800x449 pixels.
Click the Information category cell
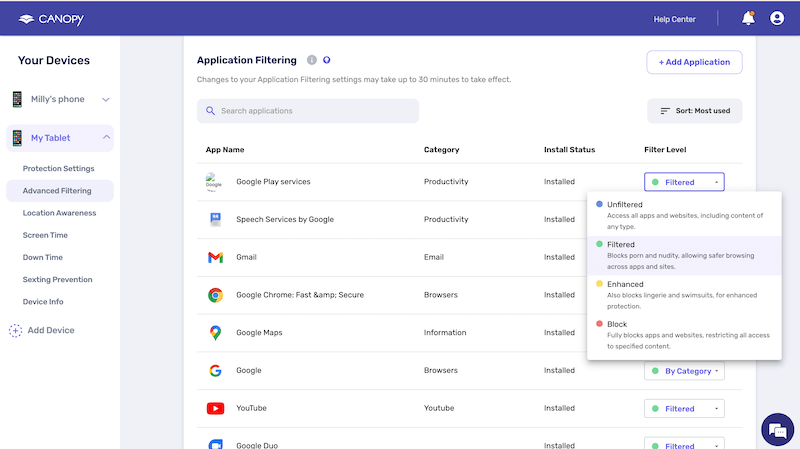pyautogui.click(x=445, y=333)
